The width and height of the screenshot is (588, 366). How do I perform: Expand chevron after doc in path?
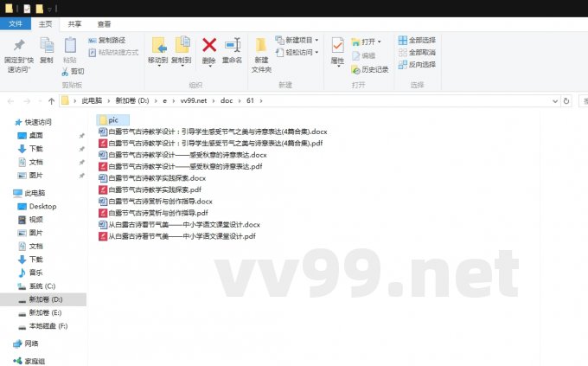click(240, 100)
